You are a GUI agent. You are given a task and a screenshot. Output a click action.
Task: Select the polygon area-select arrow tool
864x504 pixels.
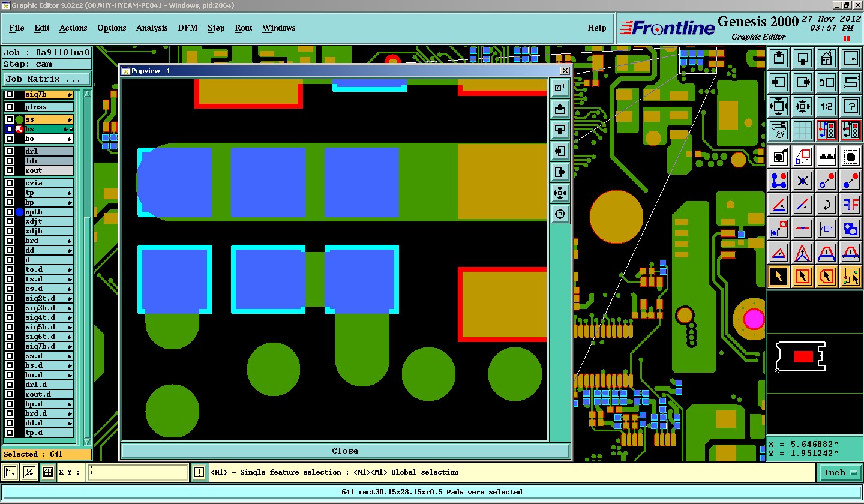[827, 277]
